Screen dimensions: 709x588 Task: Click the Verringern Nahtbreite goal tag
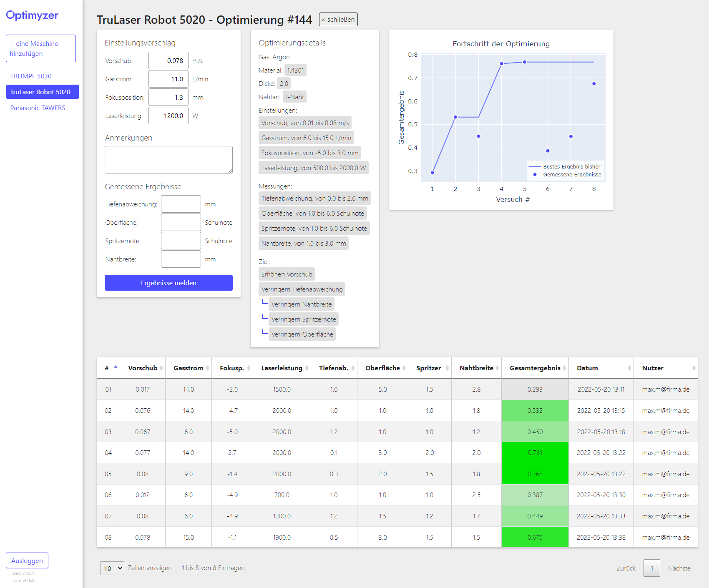pyautogui.click(x=302, y=304)
